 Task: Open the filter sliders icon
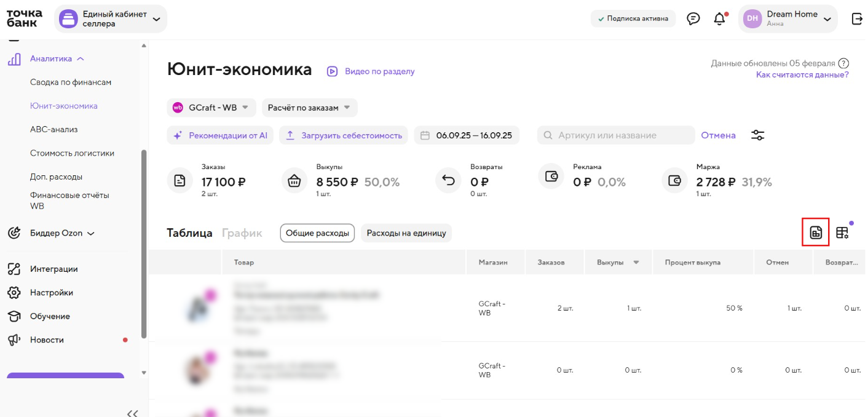pyautogui.click(x=758, y=135)
